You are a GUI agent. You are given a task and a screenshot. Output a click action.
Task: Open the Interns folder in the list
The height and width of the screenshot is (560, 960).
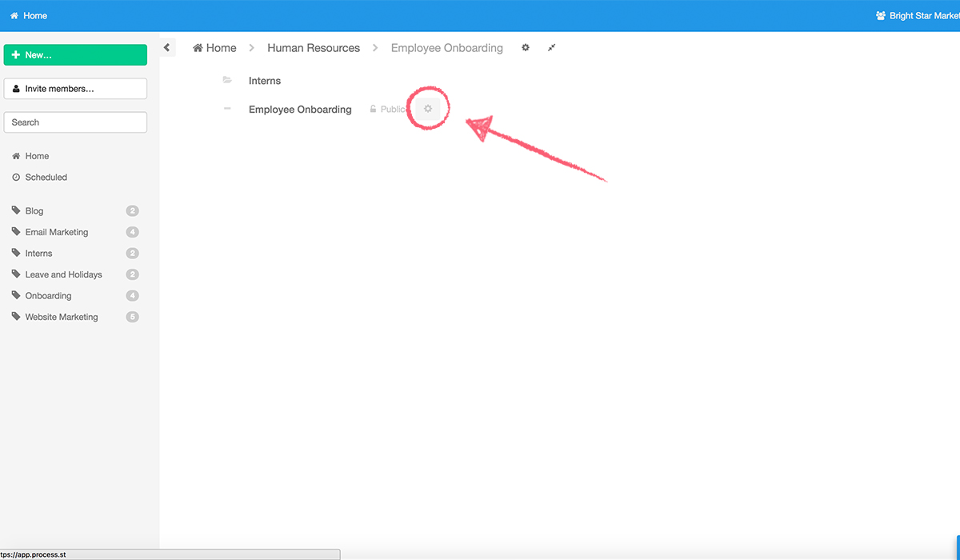click(265, 81)
